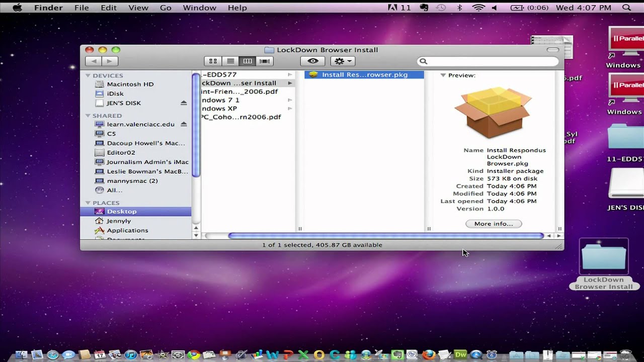The height and width of the screenshot is (362, 644).
Task: Open Dreamweaver from the Dock
Action: click(460, 355)
